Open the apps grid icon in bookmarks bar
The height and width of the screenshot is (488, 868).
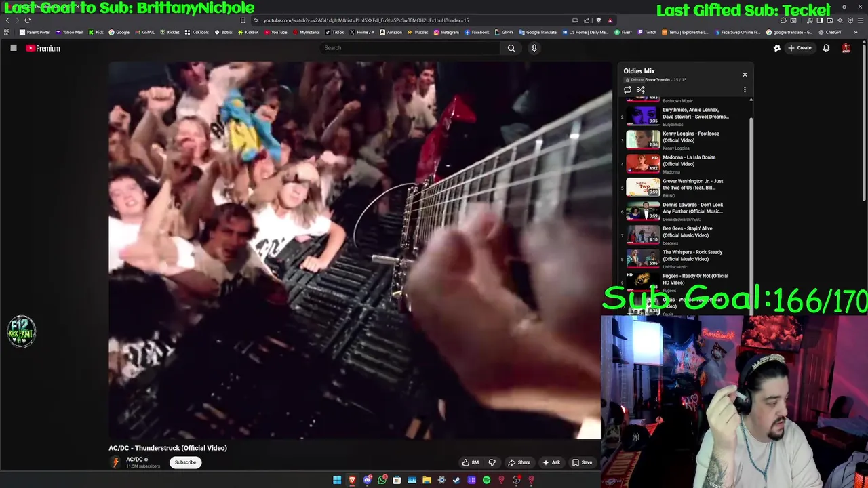point(7,32)
